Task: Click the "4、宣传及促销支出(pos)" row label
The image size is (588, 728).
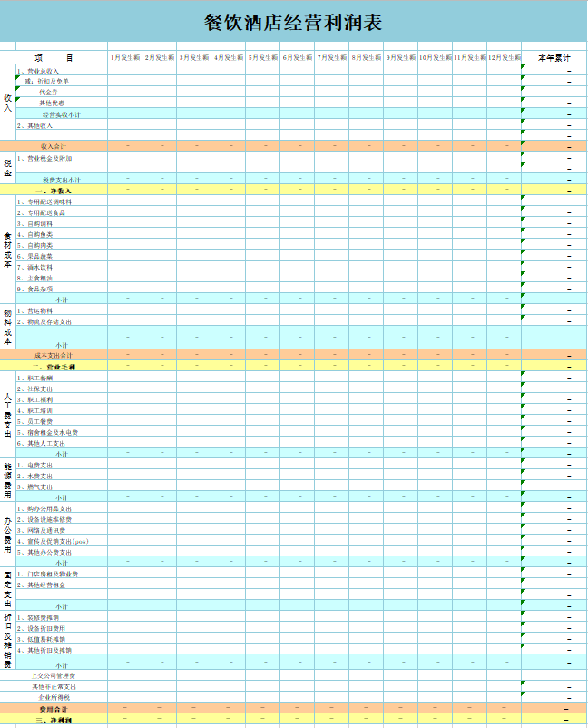Action: point(53,541)
